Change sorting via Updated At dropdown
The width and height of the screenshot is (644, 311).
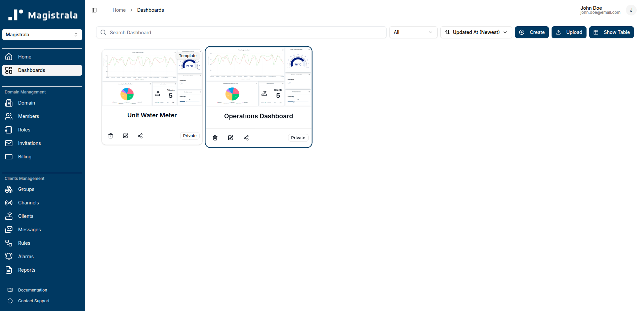476,32
